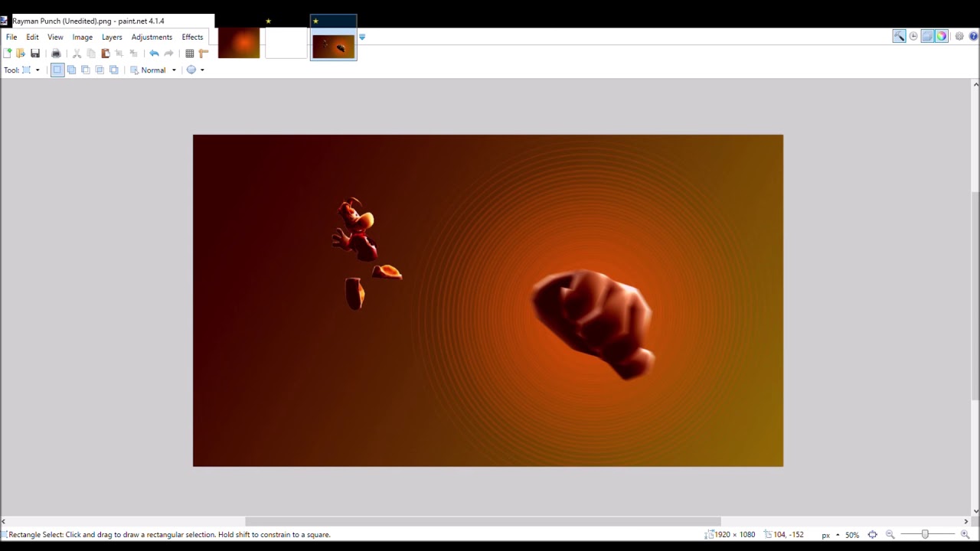This screenshot has width=980, height=551.
Task: Choose Add (union) selection mode
Action: click(x=71, y=70)
